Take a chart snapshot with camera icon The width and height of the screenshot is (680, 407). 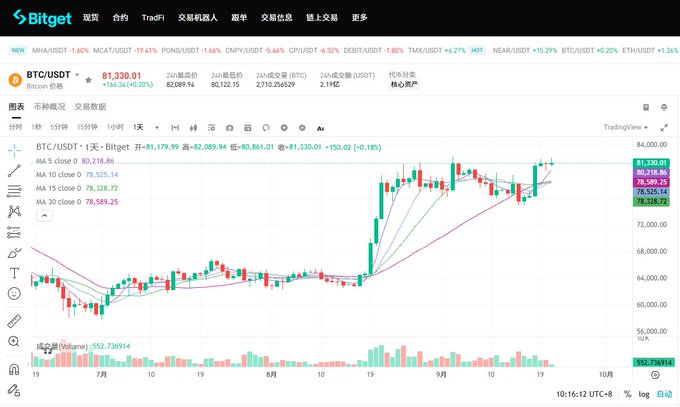click(x=229, y=128)
